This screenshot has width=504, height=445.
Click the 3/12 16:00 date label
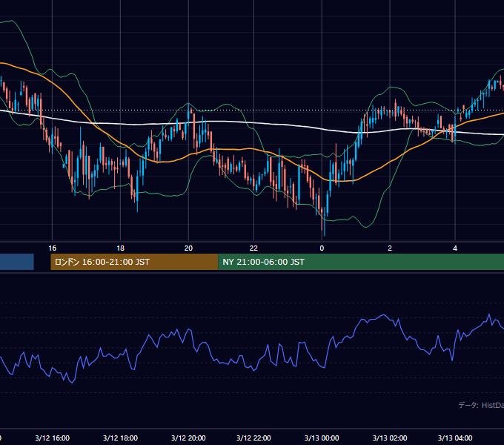52,438
